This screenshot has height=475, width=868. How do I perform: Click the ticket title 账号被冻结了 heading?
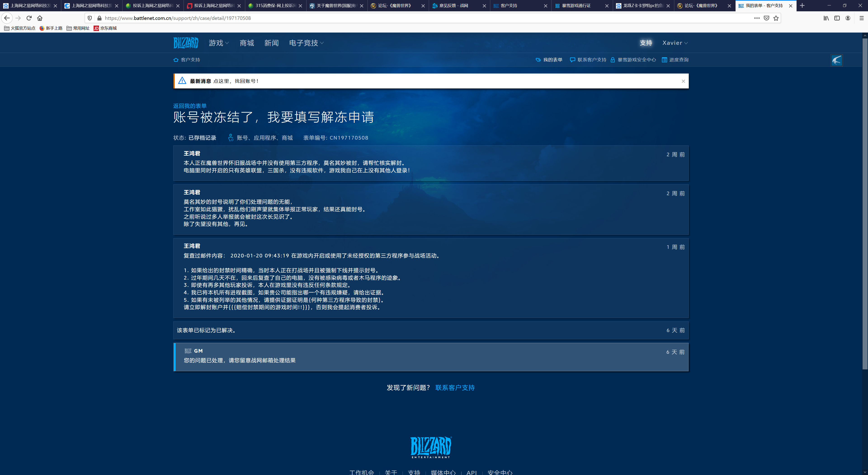pyautogui.click(x=274, y=117)
